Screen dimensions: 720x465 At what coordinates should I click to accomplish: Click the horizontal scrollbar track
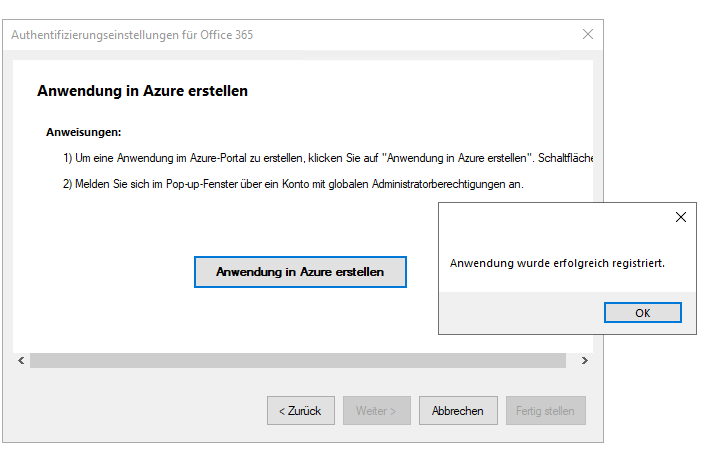click(x=298, y=360)
